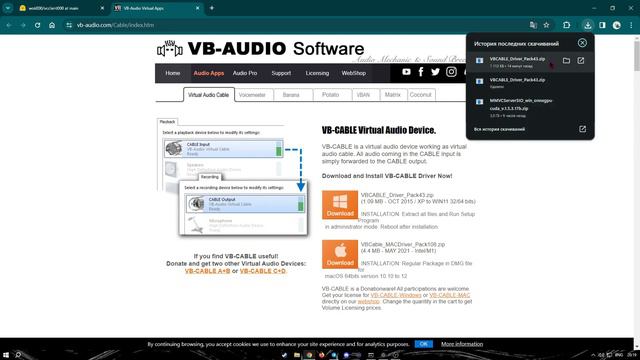This screenshot has width=640, height=360.
Task: Close the recent downloads history popup
Action: click(x=582, y=43)
